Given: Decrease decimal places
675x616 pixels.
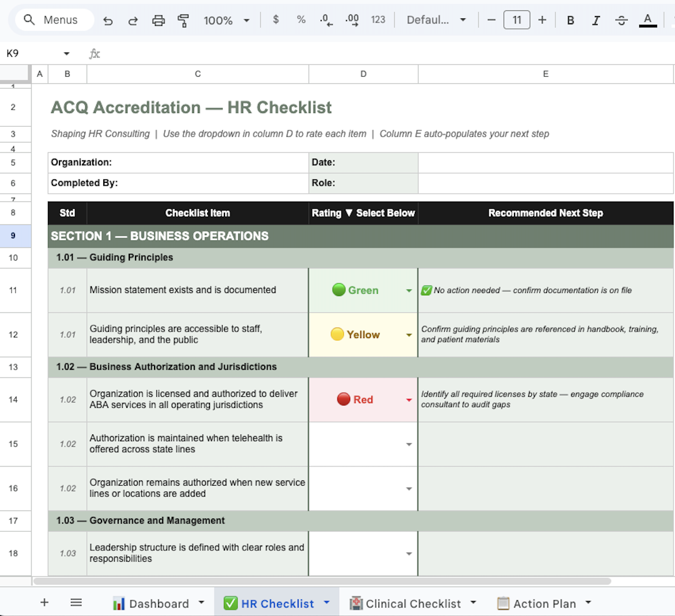Looking at the screenshot, I should point(327,20).
